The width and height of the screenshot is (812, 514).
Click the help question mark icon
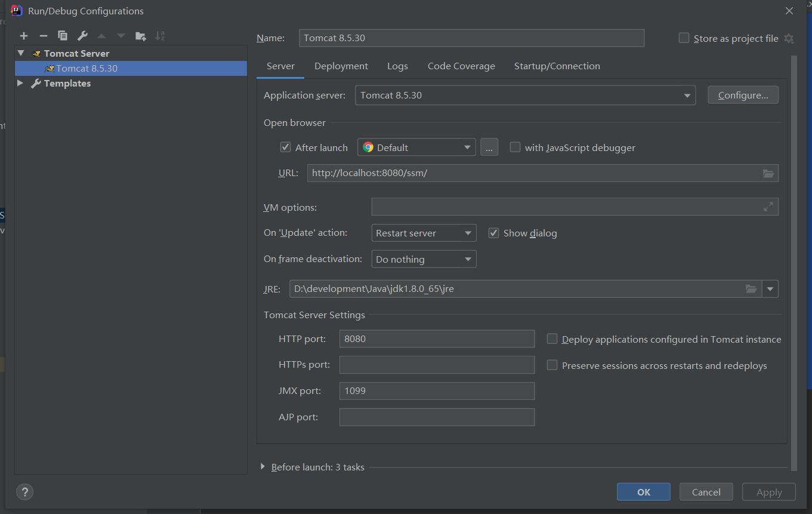pos(24,492)
